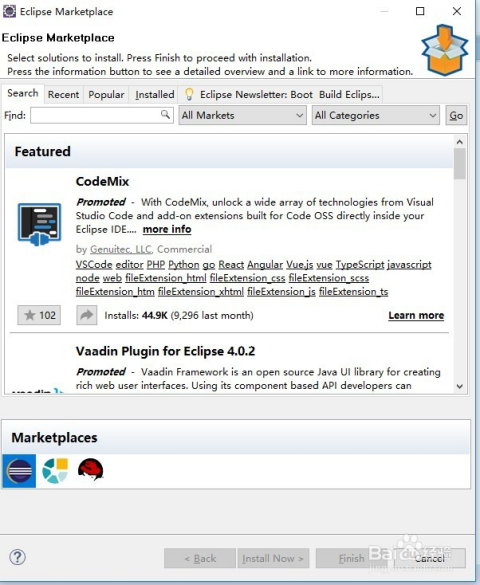
Task: Click the node tag link
Action: 87,278
